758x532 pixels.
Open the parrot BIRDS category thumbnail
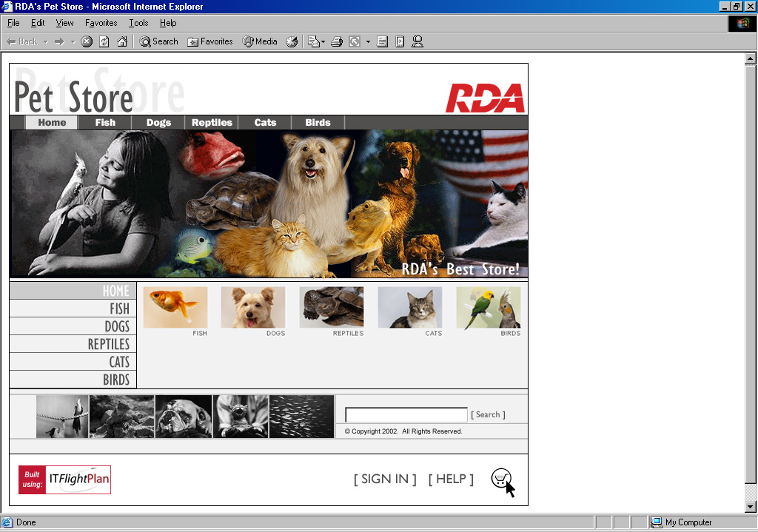[x=489, y=307]
